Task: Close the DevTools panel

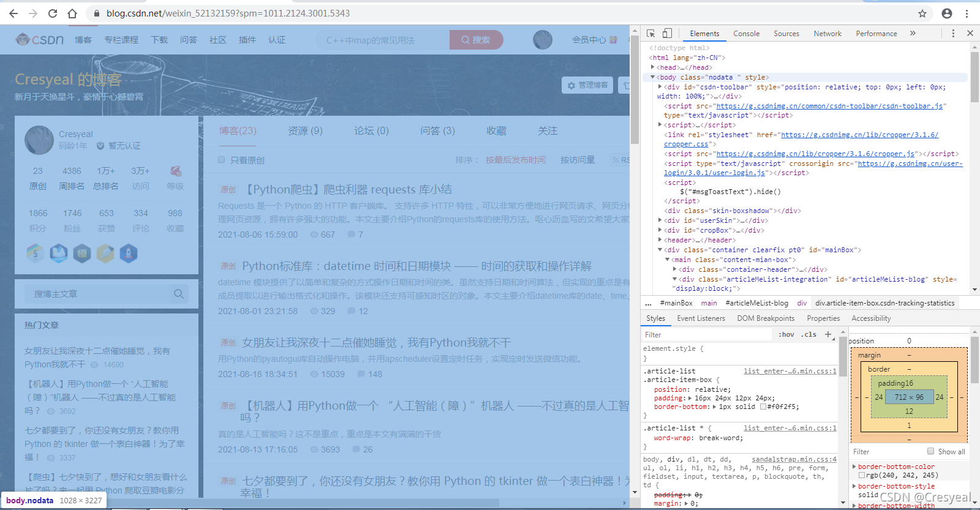Action: click(970, 33)
